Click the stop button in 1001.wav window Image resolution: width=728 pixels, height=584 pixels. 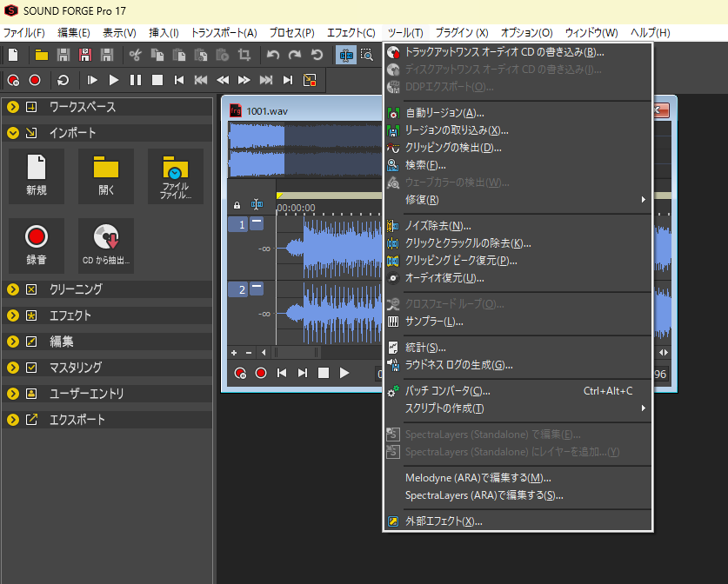point(324,373)
